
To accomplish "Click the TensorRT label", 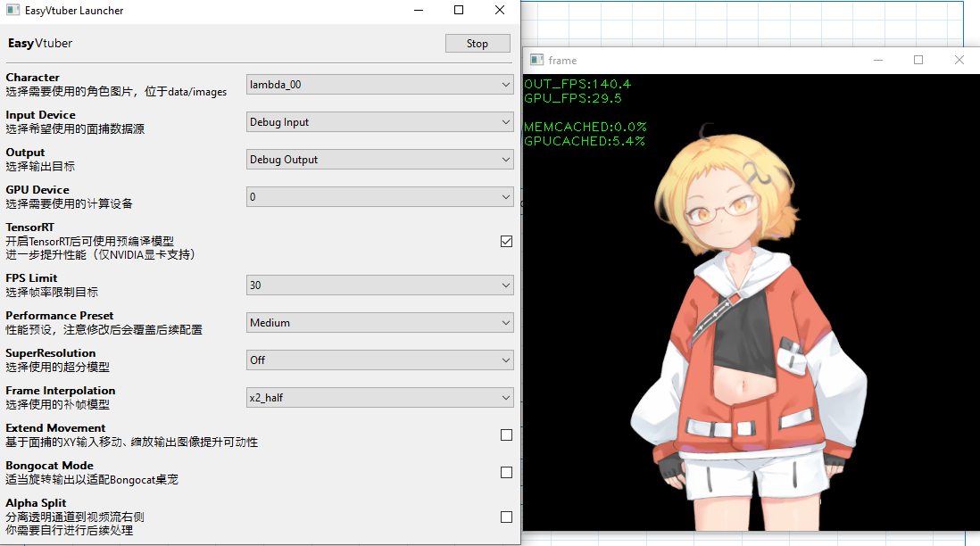I will (x=30, y=227).
